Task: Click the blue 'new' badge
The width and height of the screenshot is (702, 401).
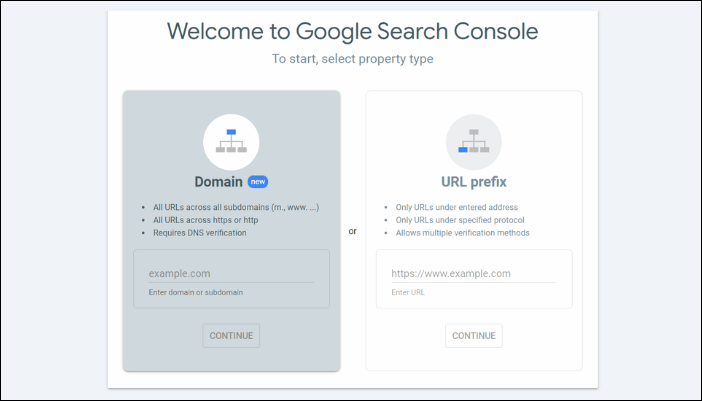Action: [x=258, y=182]
